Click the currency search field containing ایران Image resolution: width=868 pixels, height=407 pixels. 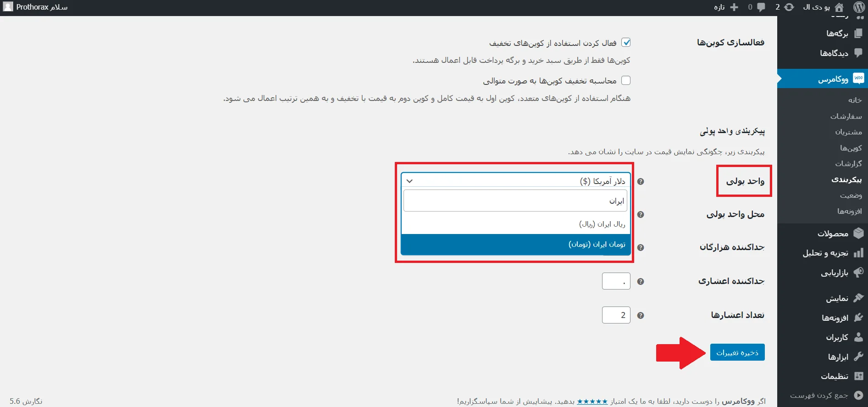[x=515, y=201]
